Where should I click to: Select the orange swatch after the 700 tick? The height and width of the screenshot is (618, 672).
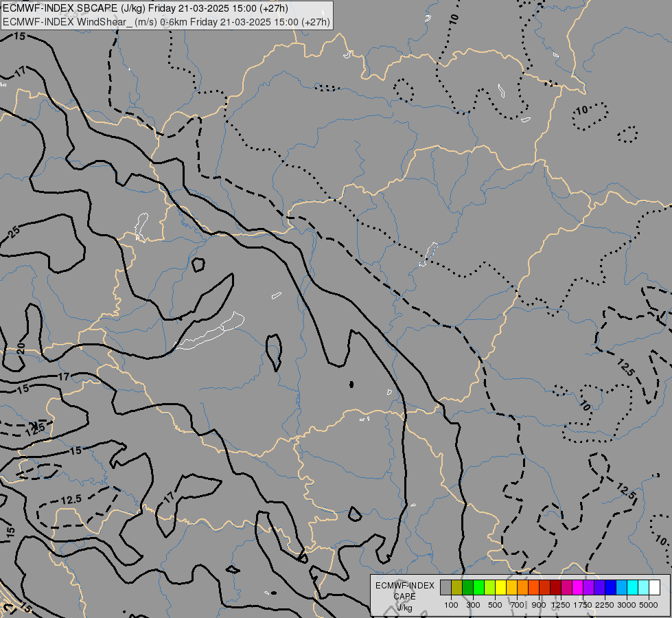click(x=523, y=587)
